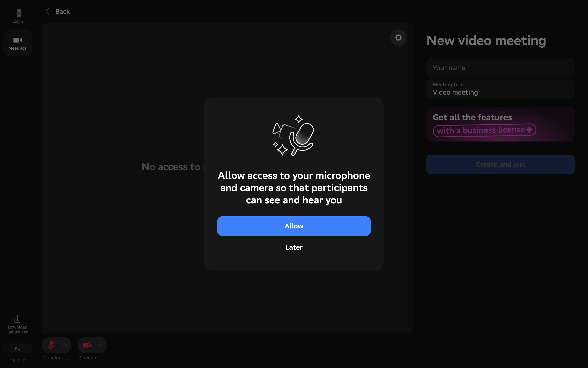Click the version text 26.21.7

pyautogui.click(x=18, y=360)
